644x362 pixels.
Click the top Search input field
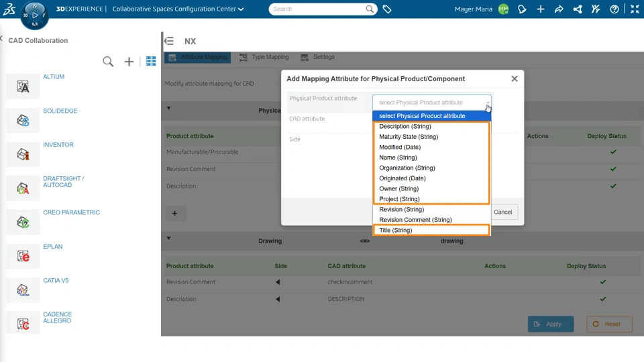pos(318,9)
